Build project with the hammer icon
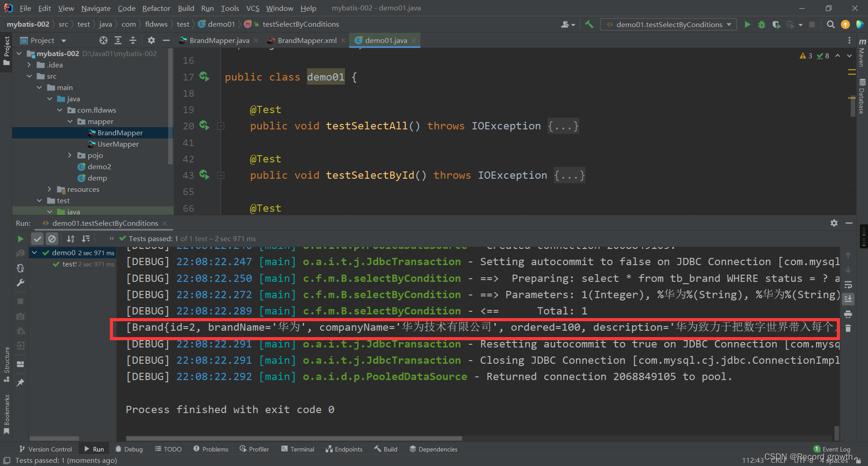Image resolution: width=868 pixels, height=466 pixels. [x=589, y=24]
